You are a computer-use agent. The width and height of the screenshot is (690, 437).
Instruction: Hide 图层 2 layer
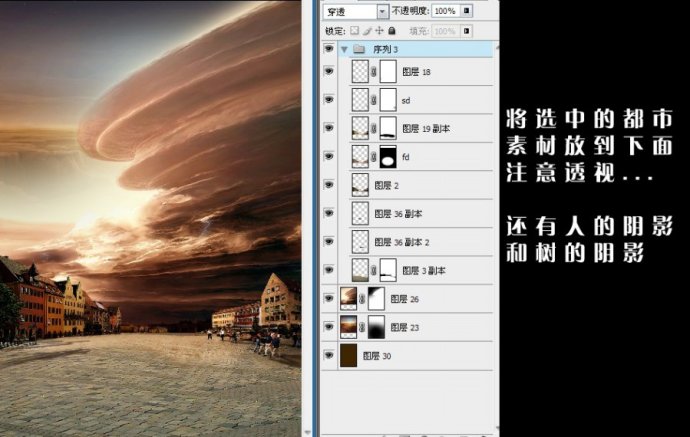click(329, 185)
